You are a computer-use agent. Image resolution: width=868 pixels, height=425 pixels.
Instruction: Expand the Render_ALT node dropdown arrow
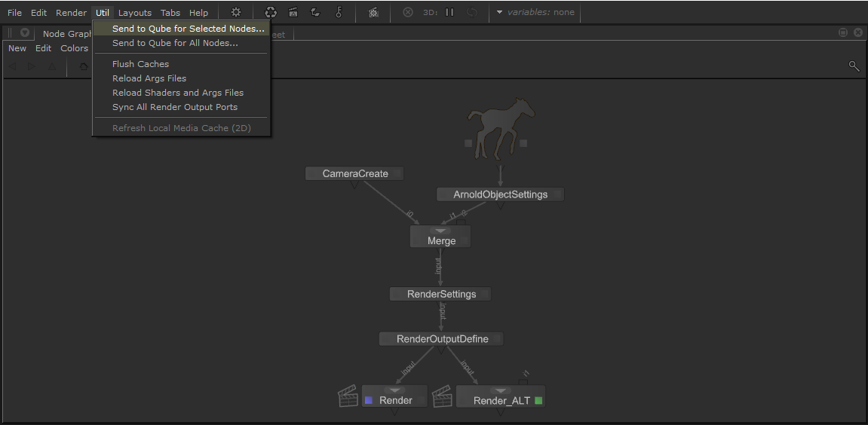point(501,390)
